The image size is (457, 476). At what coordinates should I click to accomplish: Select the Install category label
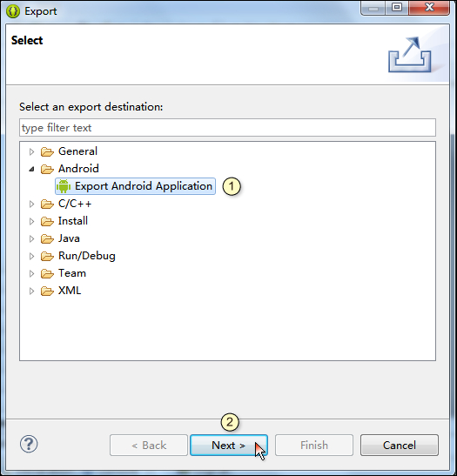(x=73, y=221)
